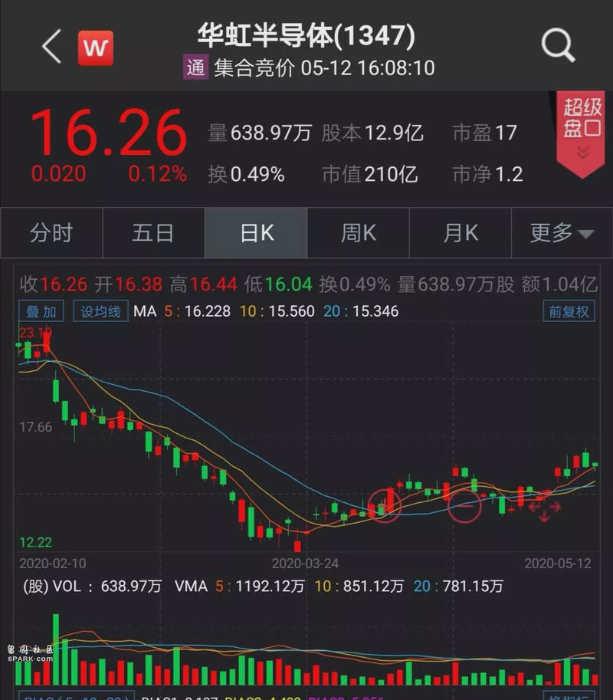This screenshot has height=700, width=613.
Task: Tap the latest candlestick on the K-line chart
Action: coord(595,465)
